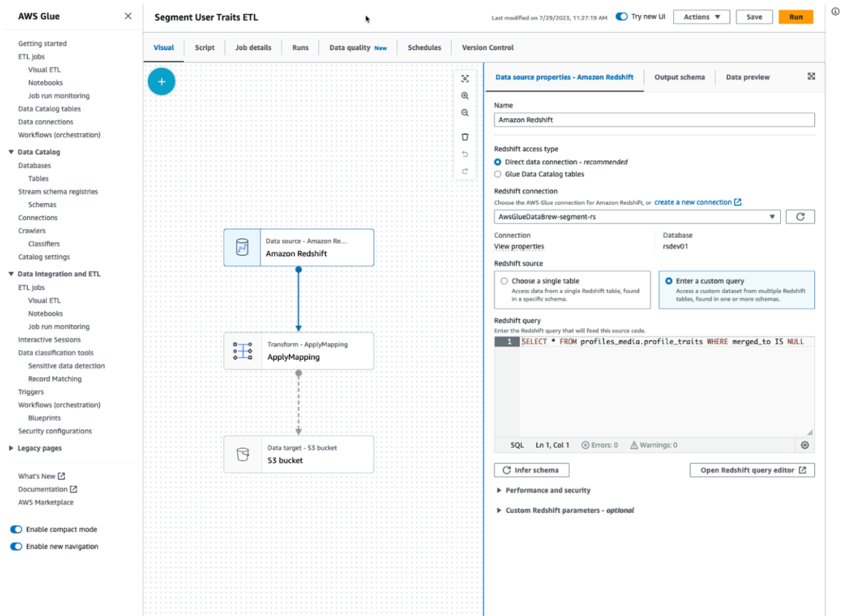Screen dimensions: 842x616
Task: Delete node using trash icon
Action: click(465, 137)
